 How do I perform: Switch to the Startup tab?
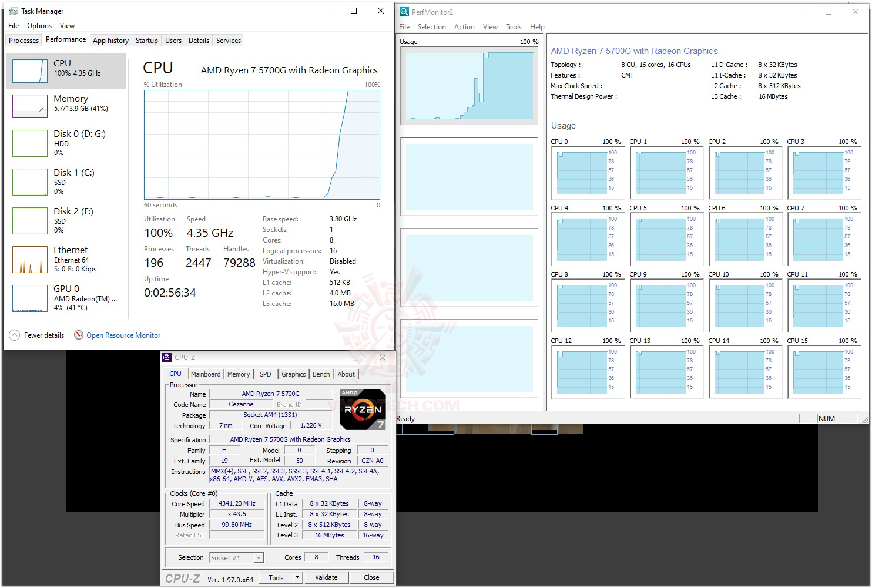tap(146, 41)
